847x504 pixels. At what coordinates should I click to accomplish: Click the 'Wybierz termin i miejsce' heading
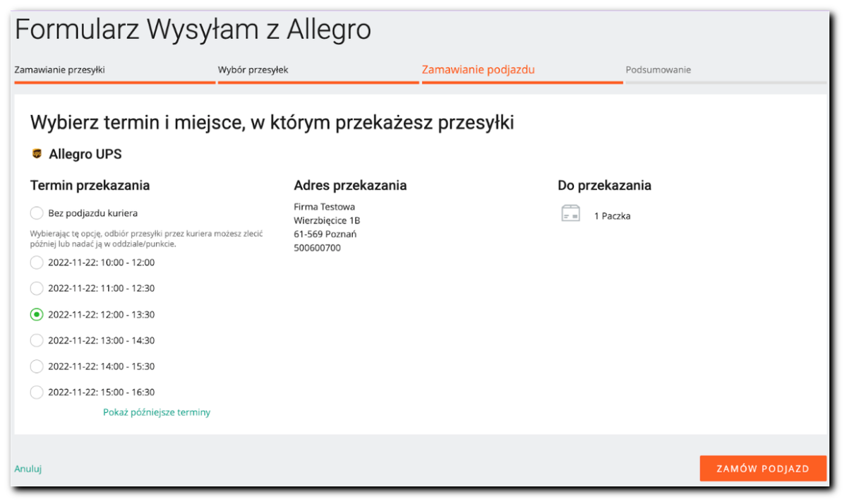pos(272,123)
